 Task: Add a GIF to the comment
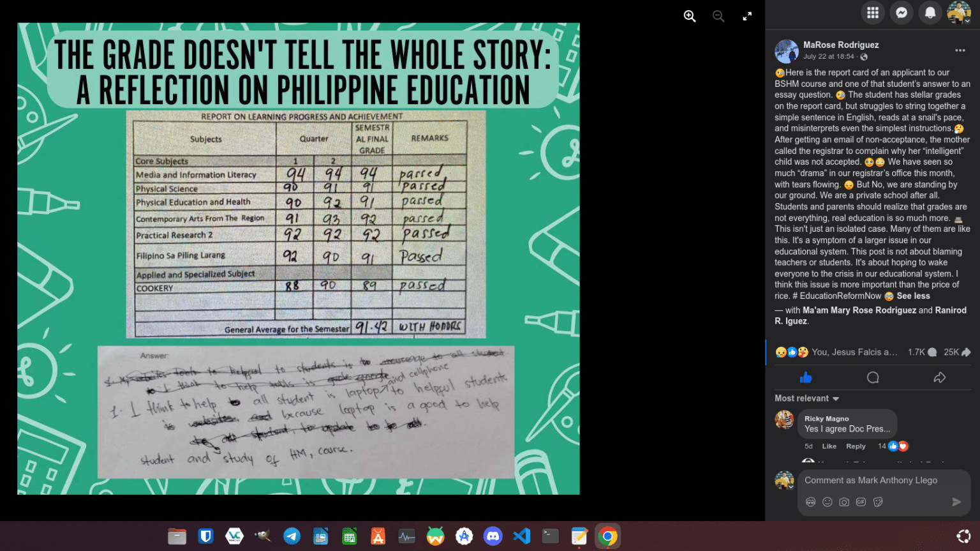tap(861, 502)
